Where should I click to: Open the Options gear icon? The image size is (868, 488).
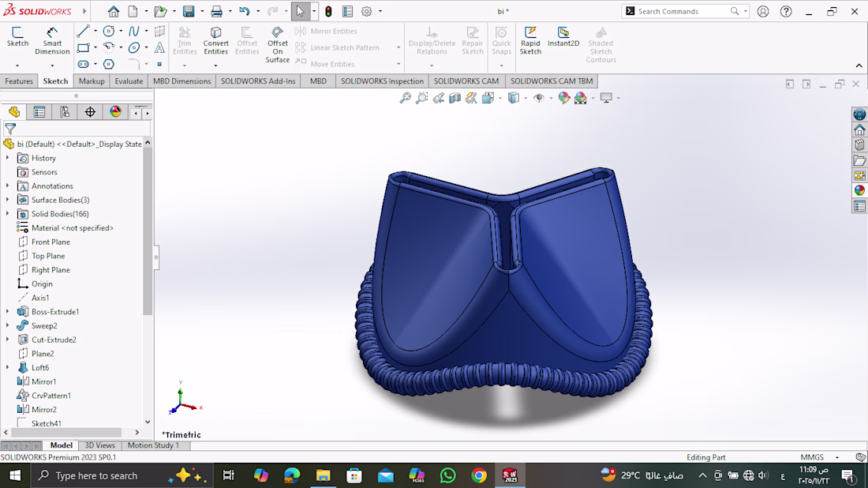366,11
